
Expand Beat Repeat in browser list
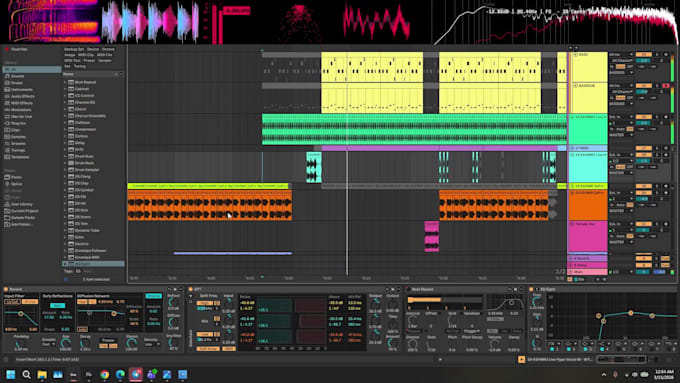(x=65, y=82)
